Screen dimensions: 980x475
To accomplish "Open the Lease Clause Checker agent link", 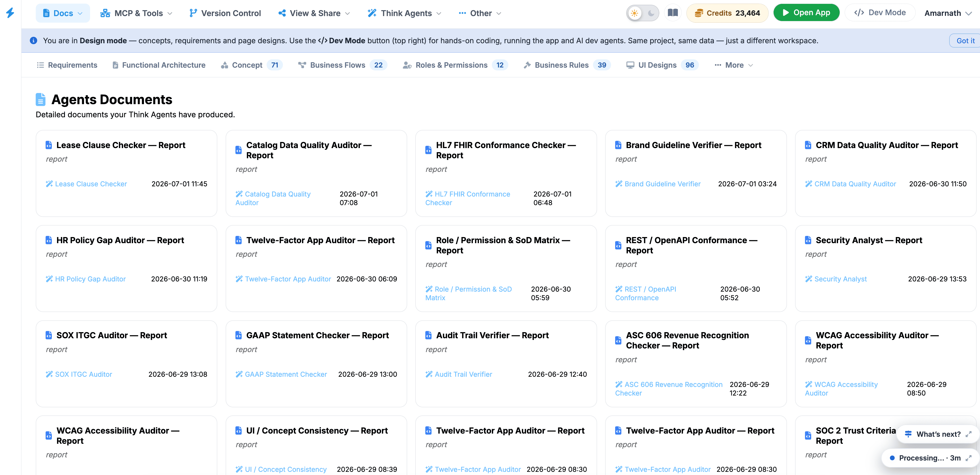I will click(91, 184).
